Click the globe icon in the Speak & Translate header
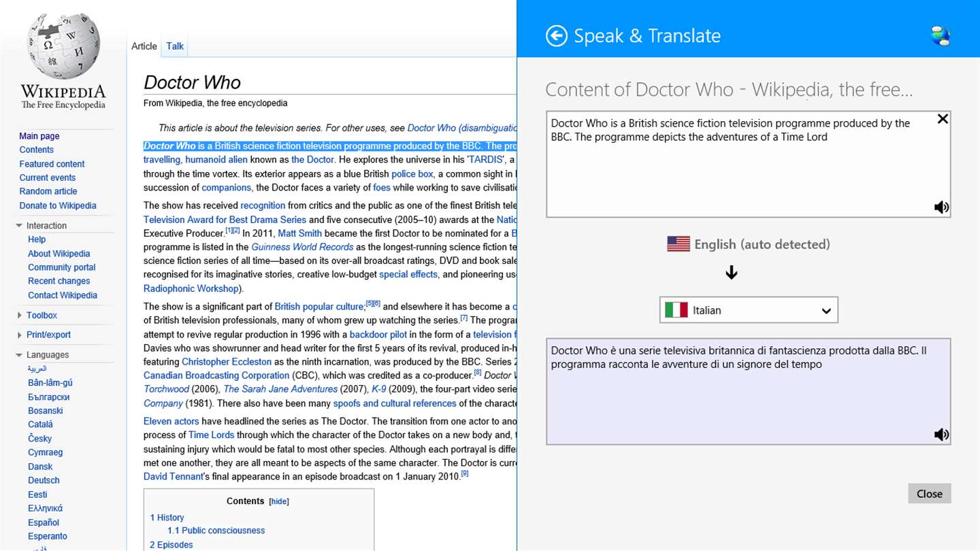Image resolution: width=980 pixels, height=551 pixels. tap(941, 36)
